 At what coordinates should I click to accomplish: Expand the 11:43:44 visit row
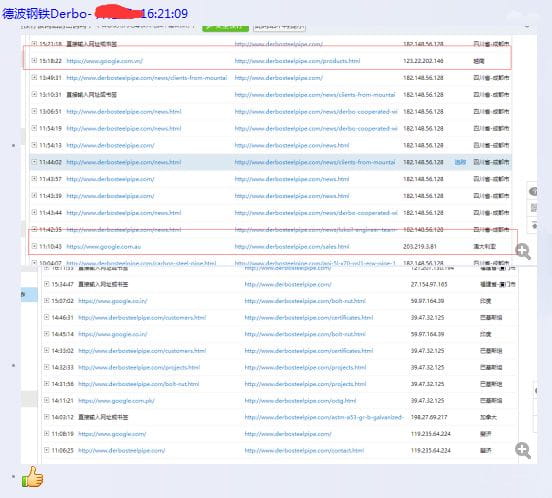click(x=34, y=213)
